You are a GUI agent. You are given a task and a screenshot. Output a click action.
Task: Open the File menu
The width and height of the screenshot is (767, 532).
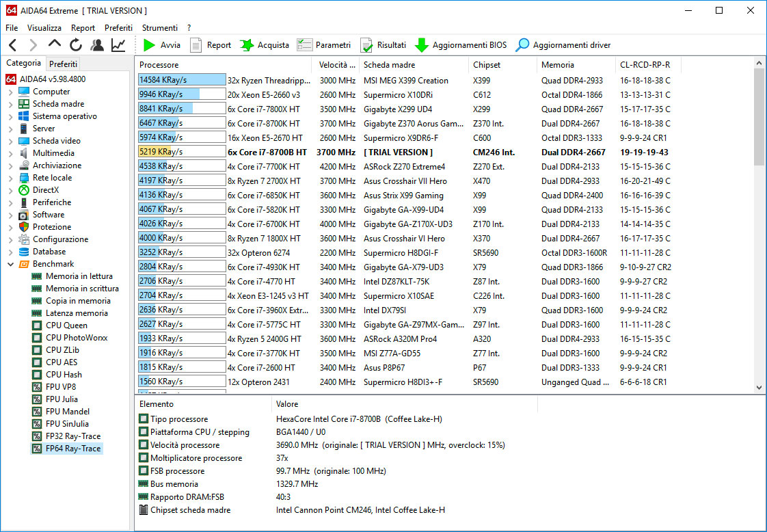(12, 28)
